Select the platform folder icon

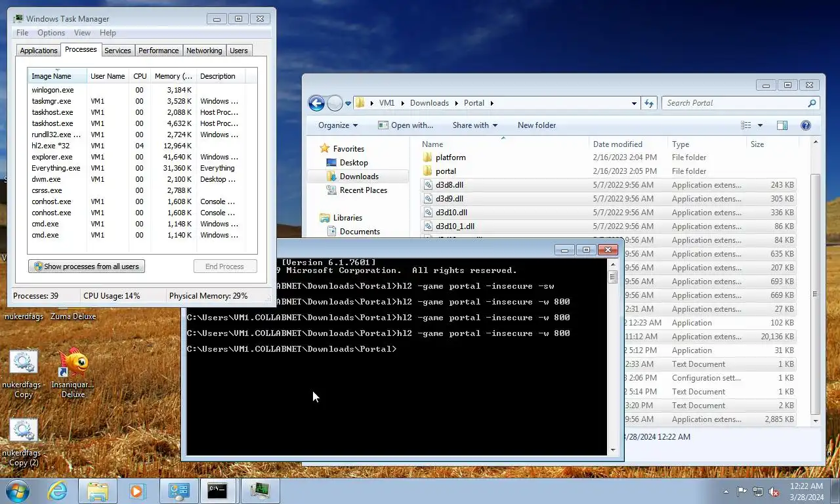[427, 157]
